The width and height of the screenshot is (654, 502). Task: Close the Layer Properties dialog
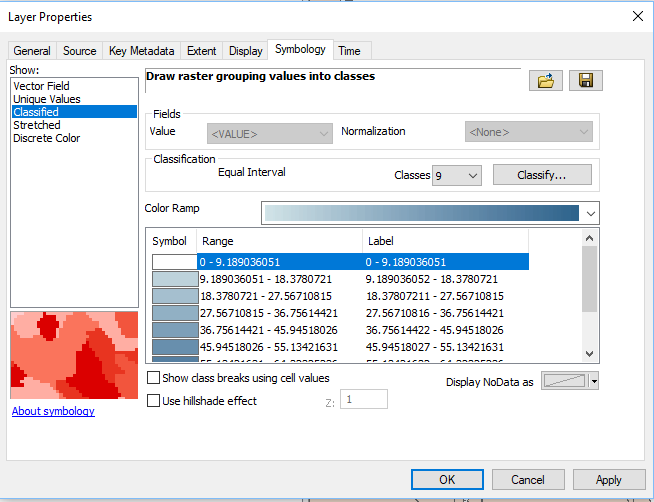[637, 16]
